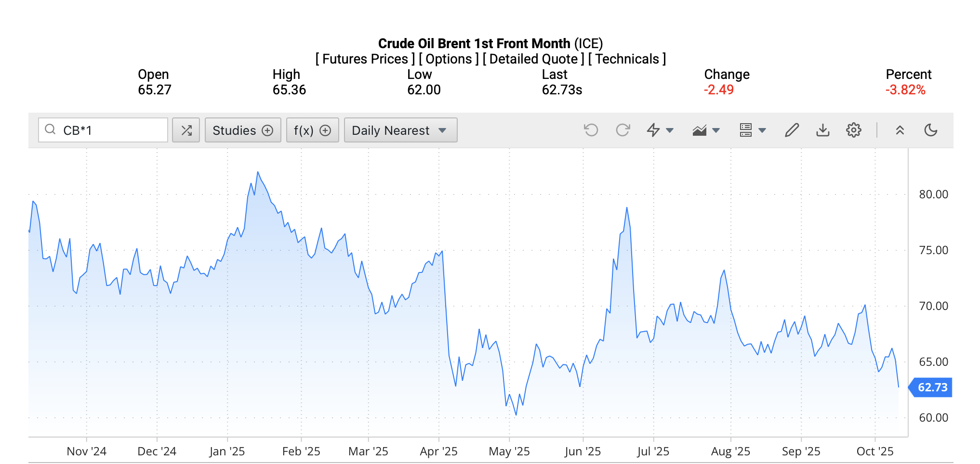Click the compare symbols shuffle icon
Screen dimensions: 980x464
186,130
